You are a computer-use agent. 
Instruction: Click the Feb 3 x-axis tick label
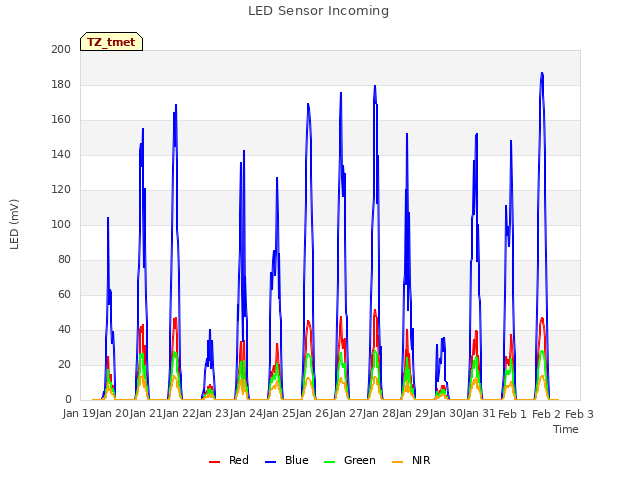(x=579, y=414)
